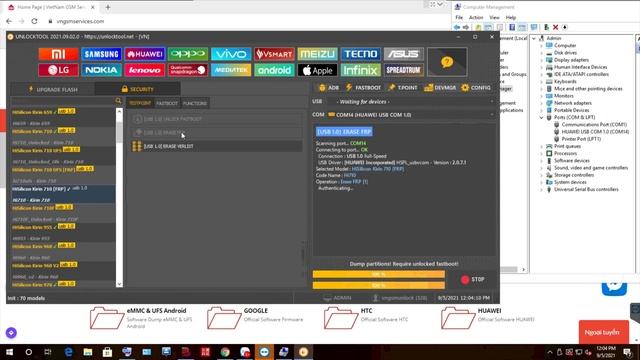
Task: Open Action menu in Computer Management
Action: click(x=476, y=18)
